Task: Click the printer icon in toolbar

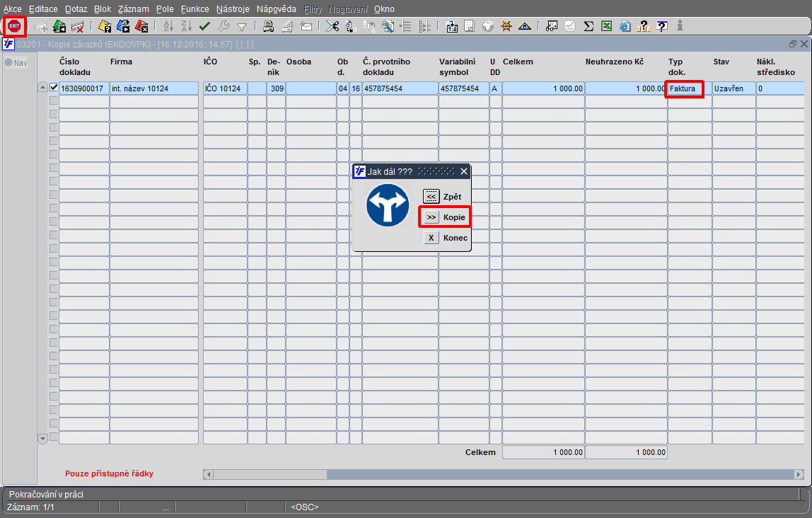Action: coord(268,26)
